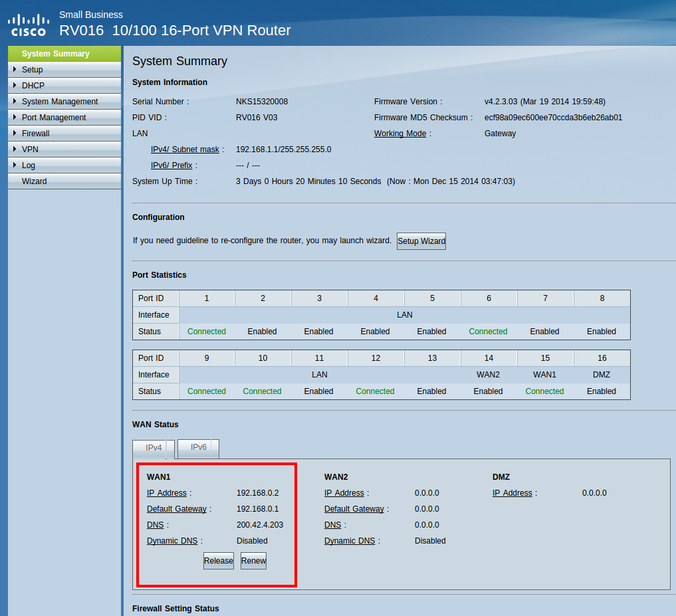
Task: Click Connected status of port 1
Action: tap(207, 332)
